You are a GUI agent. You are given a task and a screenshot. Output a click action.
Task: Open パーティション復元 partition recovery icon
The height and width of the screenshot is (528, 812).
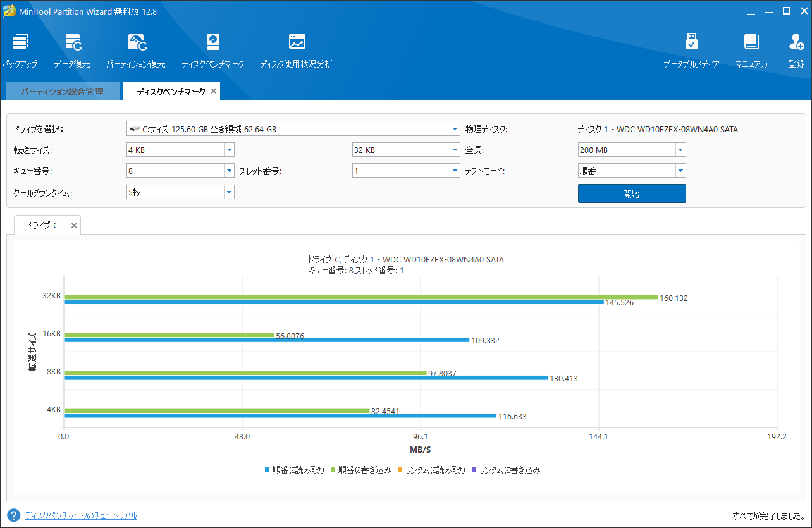pyautogui.click(x=137, y=42)
